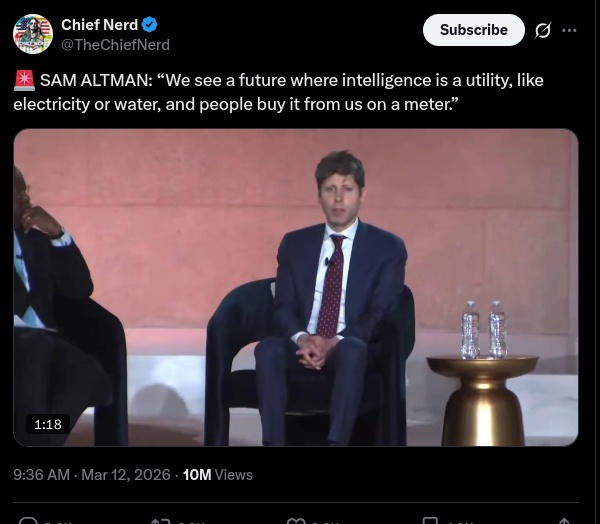Play the Sam Altman video
The height and width of the screenshot is (524, 600).
(x=296, y=287)
